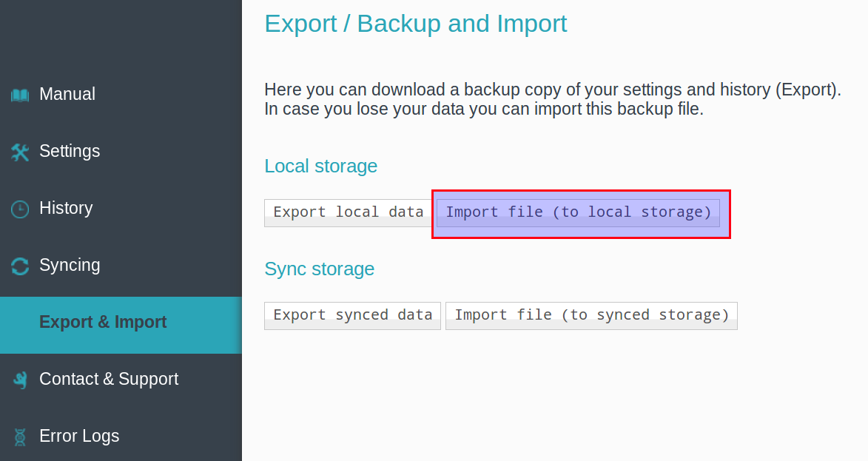Open the History section label
868x461 pixels.
(66, 208)
